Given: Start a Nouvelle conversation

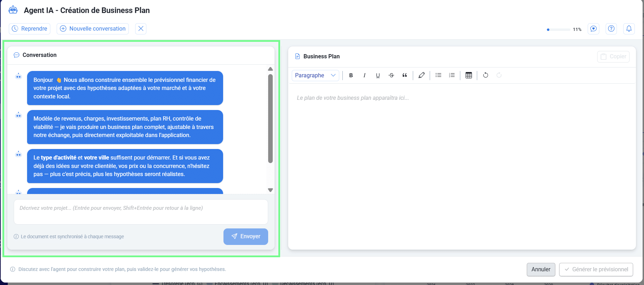Looking at the screenshot, I should point(93,29).
